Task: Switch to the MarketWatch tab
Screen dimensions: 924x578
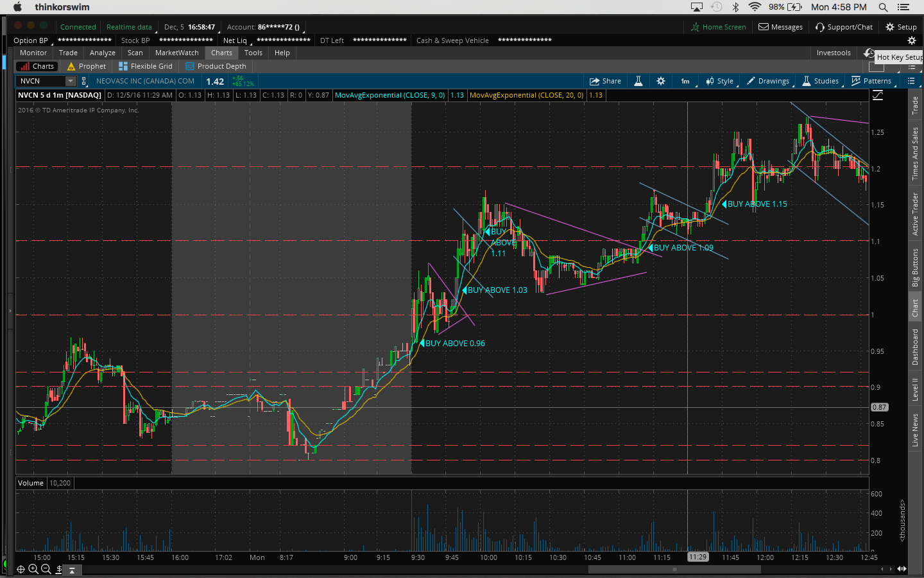Action: point(177,53)
